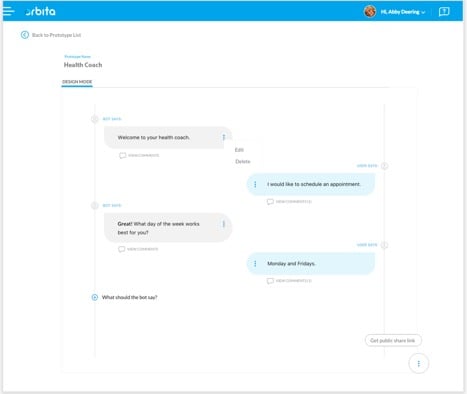Open options dots on 'Great! What day' bubble
The height and width of the screenshot is (394, 467).
point(224,224)
